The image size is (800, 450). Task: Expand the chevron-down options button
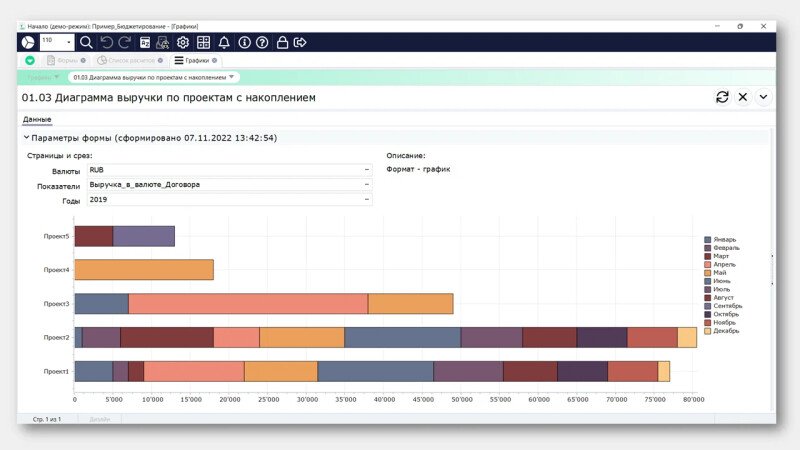point(763,97)
